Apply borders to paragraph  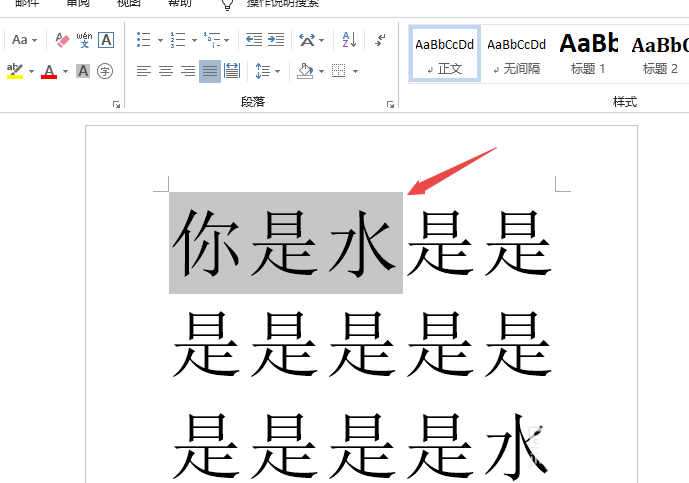click(x=338, y=71)
